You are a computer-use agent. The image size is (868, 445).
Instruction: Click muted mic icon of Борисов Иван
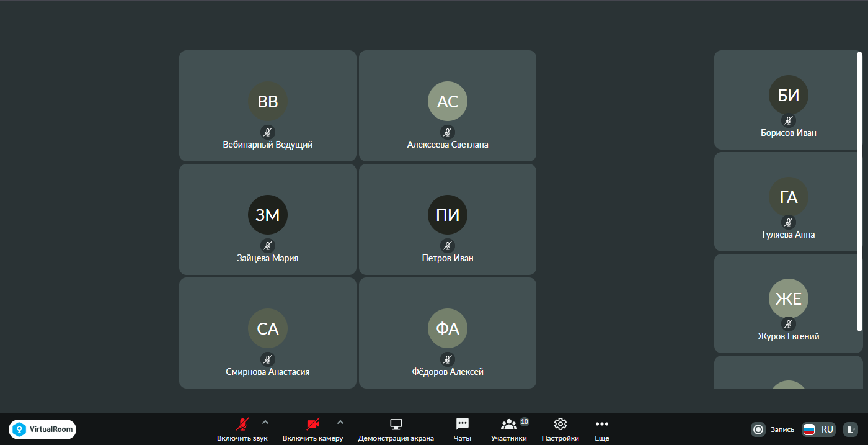[789, 120]
